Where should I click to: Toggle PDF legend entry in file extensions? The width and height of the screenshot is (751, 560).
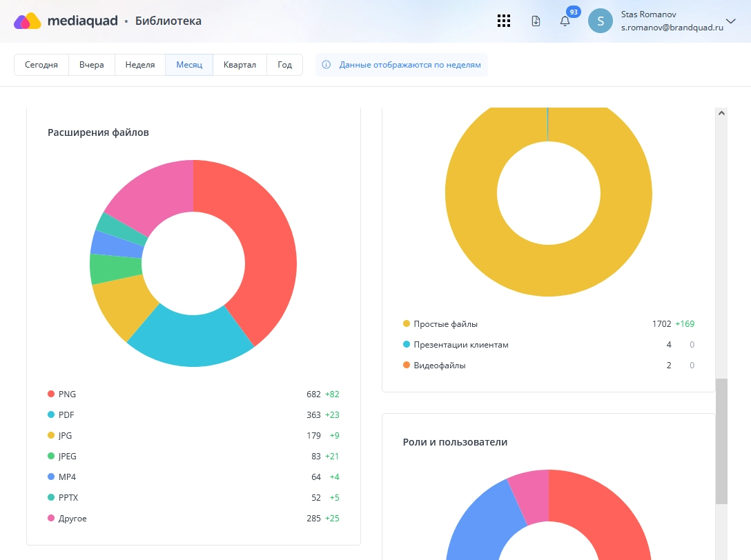[66, 414]
